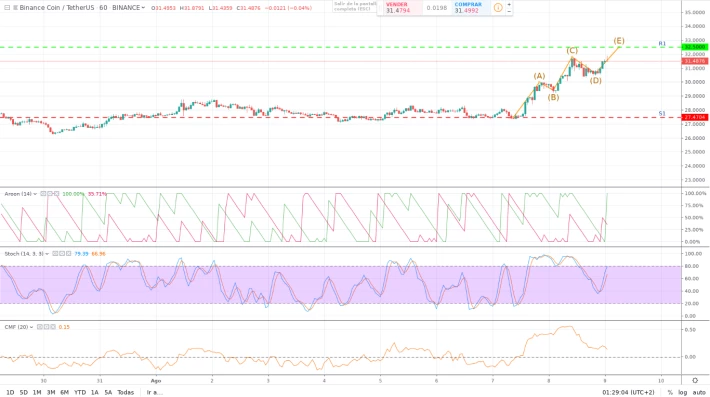Image resolution: width=710 pixels, height=397 pixels.
Task: Select the (C) wave label on chart
Action: [x=572, y=51]
